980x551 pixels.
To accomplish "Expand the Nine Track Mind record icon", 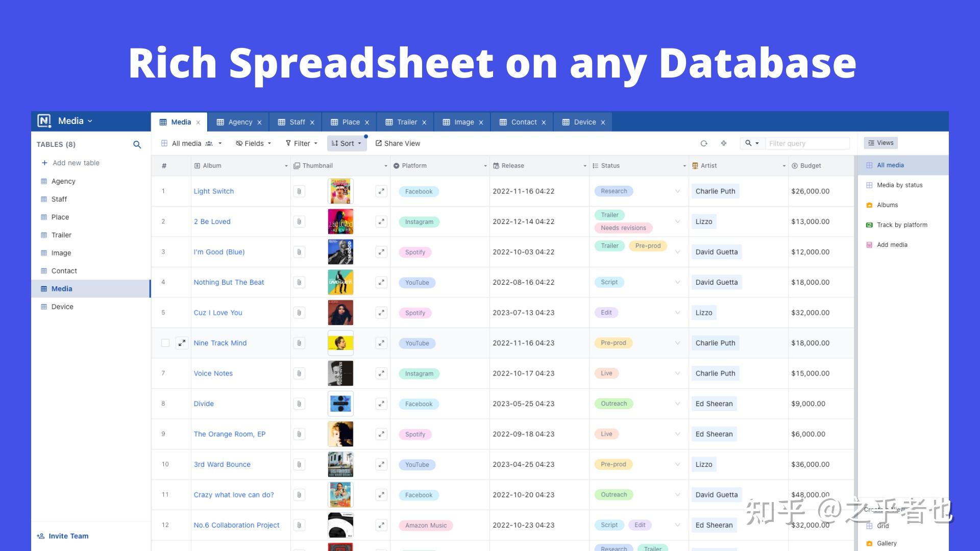I will coord(182,343).
